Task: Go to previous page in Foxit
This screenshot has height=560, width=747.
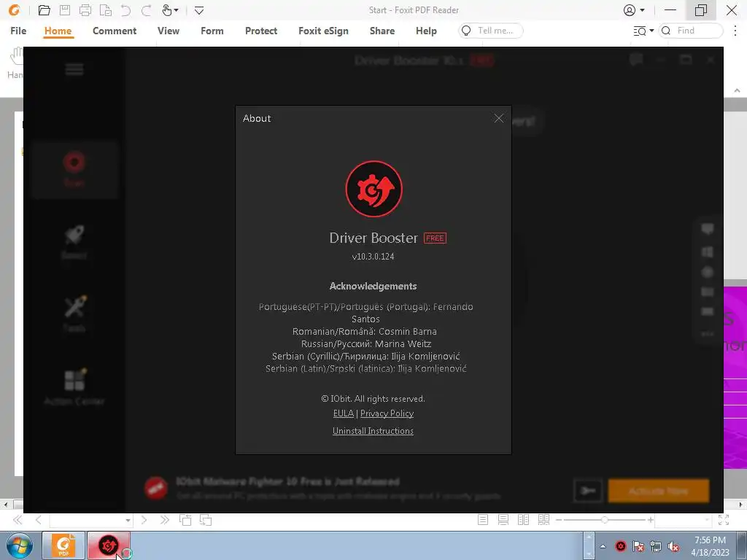Action: [x=38, y=520]
